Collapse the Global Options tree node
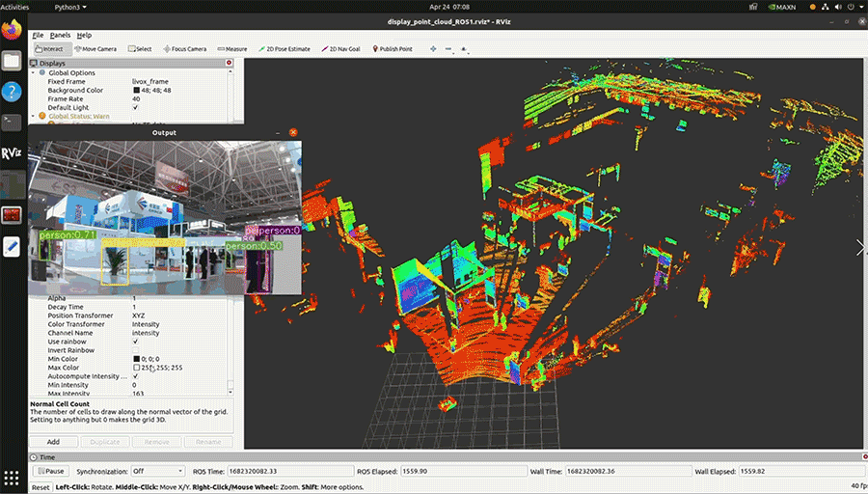The width and height of the screenshot is (868, 494). pyautogui.click(x=33, y=73)
